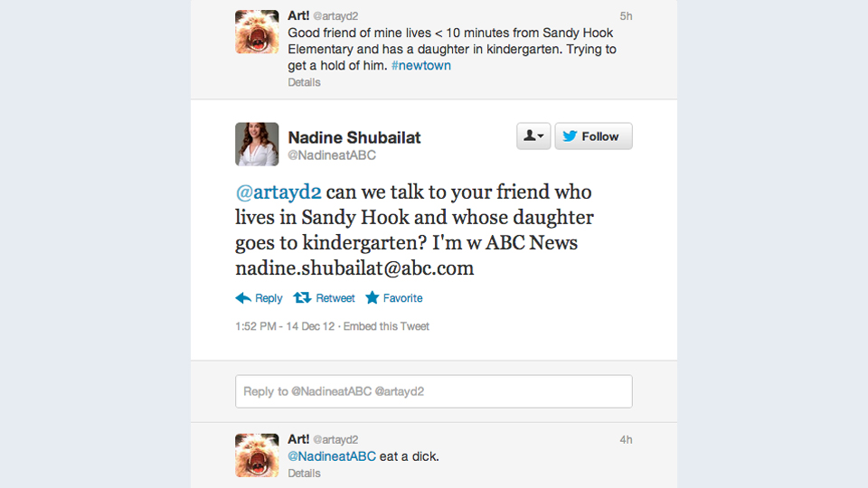868x488 pixels.
Task: Click the Embed this Tweet link
Action: tap(387, 326)
